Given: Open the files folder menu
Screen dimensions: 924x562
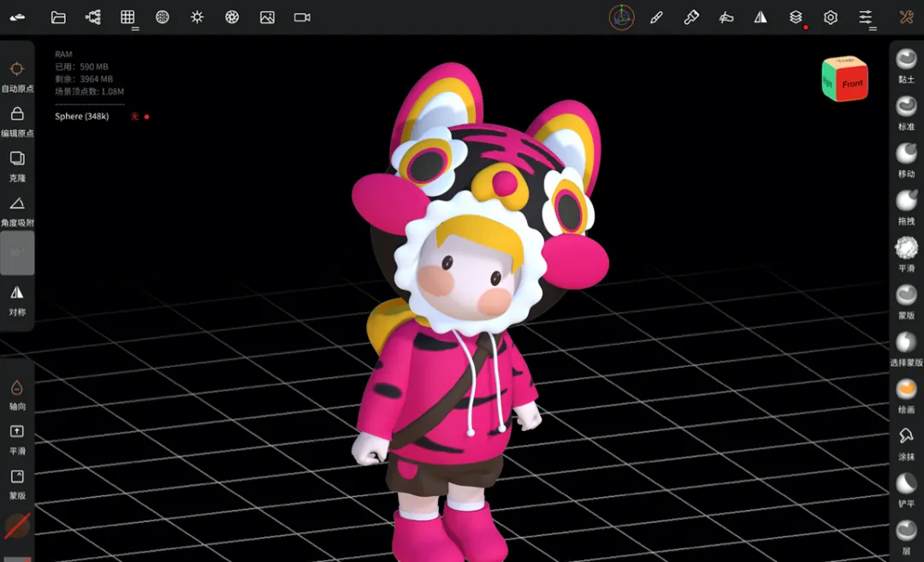Looking at the screenshot, I should (58, 17).
